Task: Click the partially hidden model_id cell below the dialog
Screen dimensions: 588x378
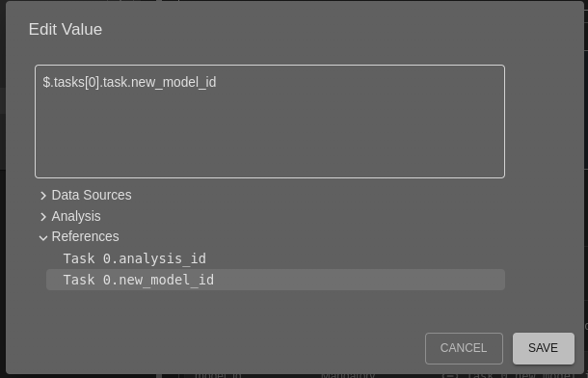Action: click(218, 375)
